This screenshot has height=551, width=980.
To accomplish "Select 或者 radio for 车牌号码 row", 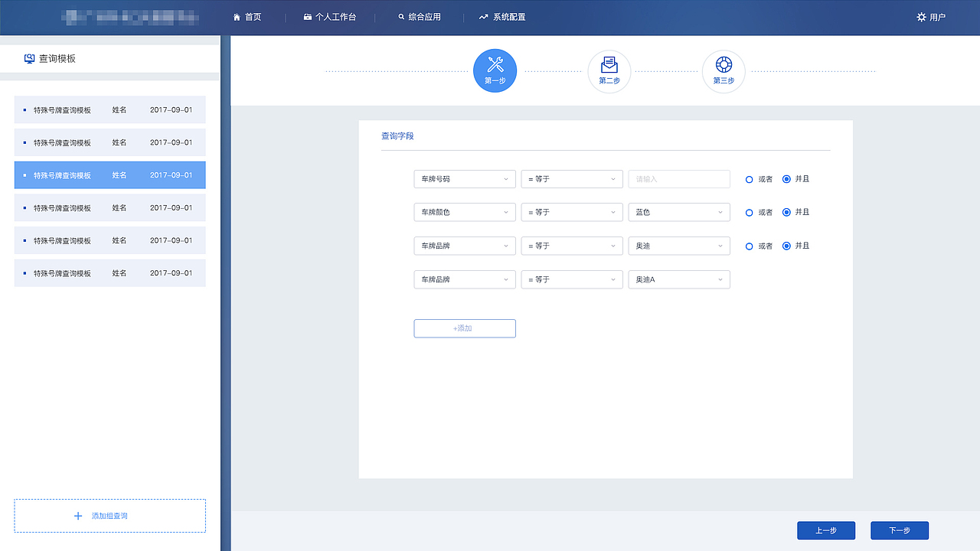I will pyautogui.click(x=750, y=179).
